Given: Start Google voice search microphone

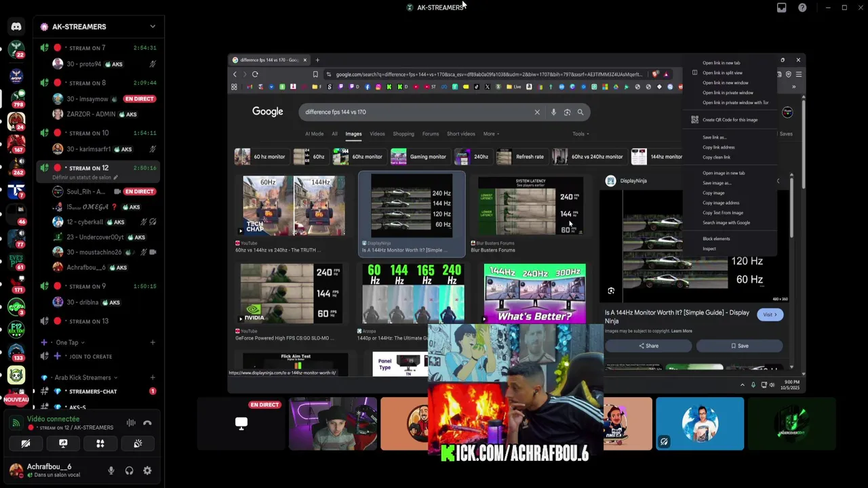Looking at the screenshot, I should point(553,112).
